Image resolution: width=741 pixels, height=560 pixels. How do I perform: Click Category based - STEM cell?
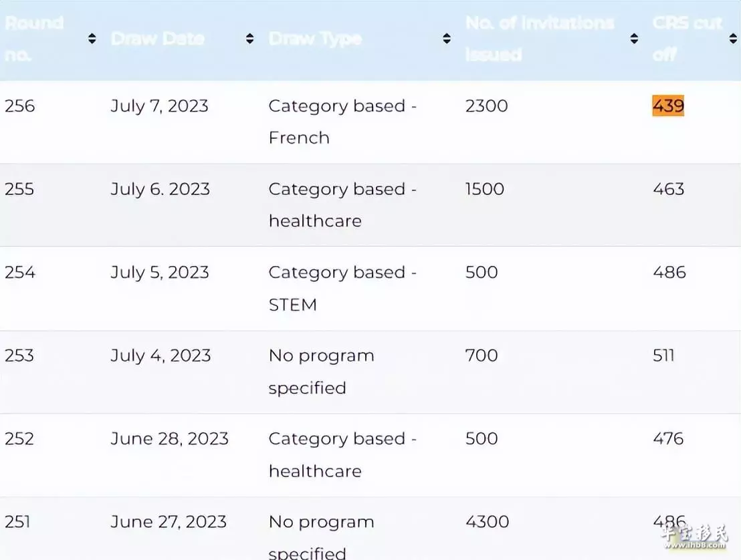click(342, 289)
